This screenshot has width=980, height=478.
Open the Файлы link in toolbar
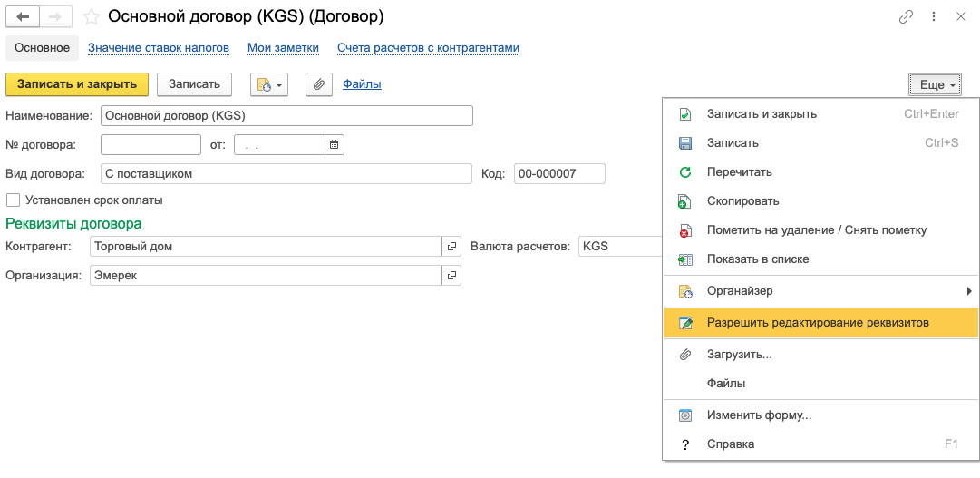[x=362, y=84]
